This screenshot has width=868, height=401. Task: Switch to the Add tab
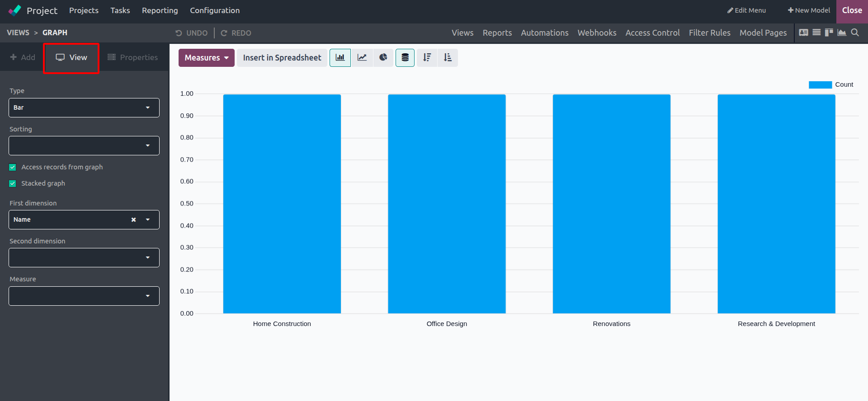[23, 57]
